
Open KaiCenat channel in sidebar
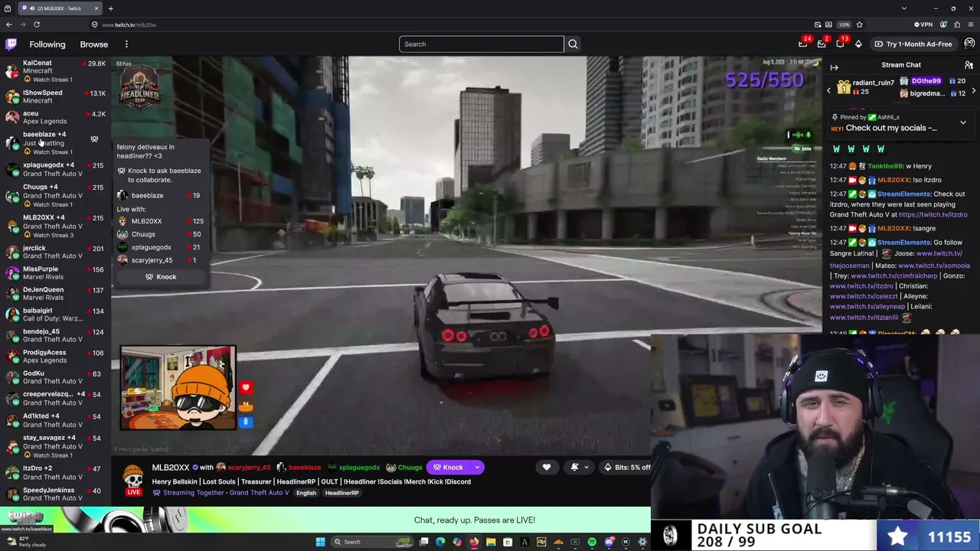pyautogui.click(x=55, y=70)
